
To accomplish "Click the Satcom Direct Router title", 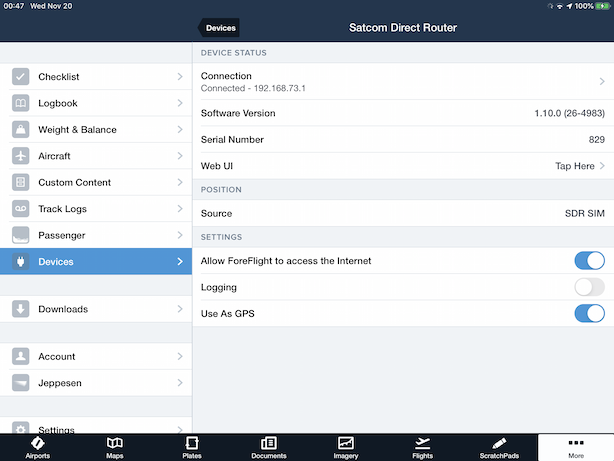I will (x=403, y=27).
